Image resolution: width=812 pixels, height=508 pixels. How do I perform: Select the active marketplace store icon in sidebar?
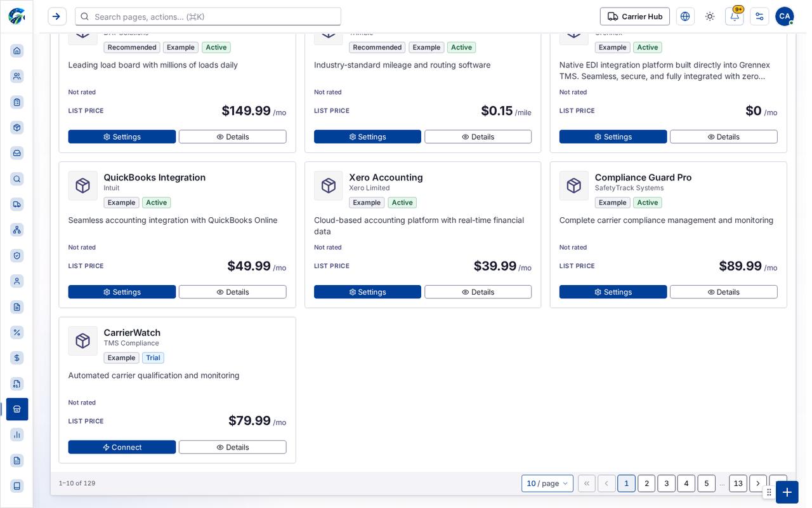[x=17, y=409]
